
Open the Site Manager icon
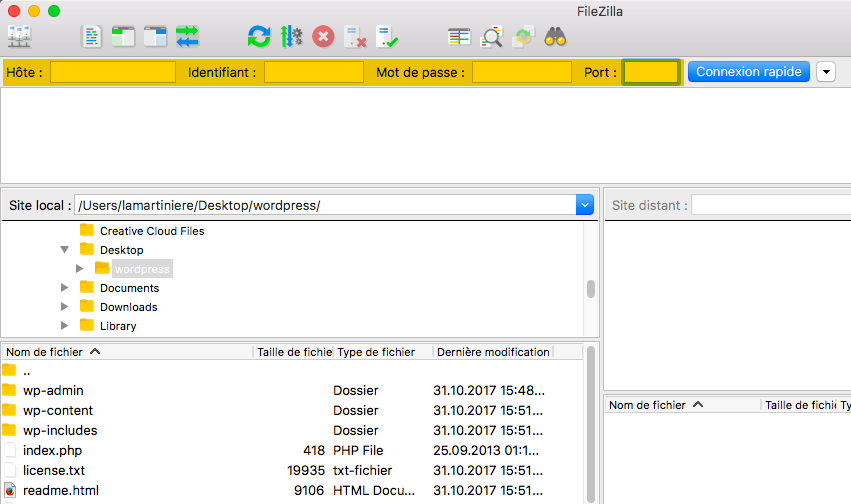(19, 37)
